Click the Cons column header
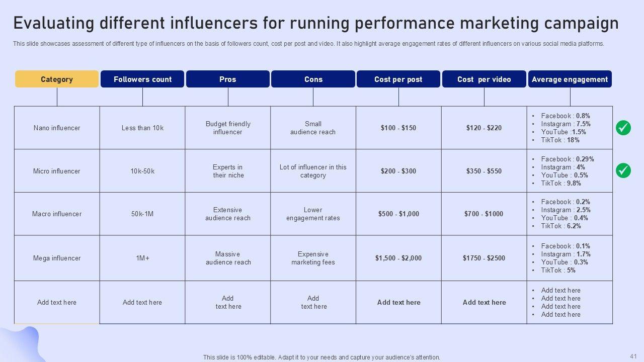Viewport: 644px width, 362px height. (x=313, y=79)
